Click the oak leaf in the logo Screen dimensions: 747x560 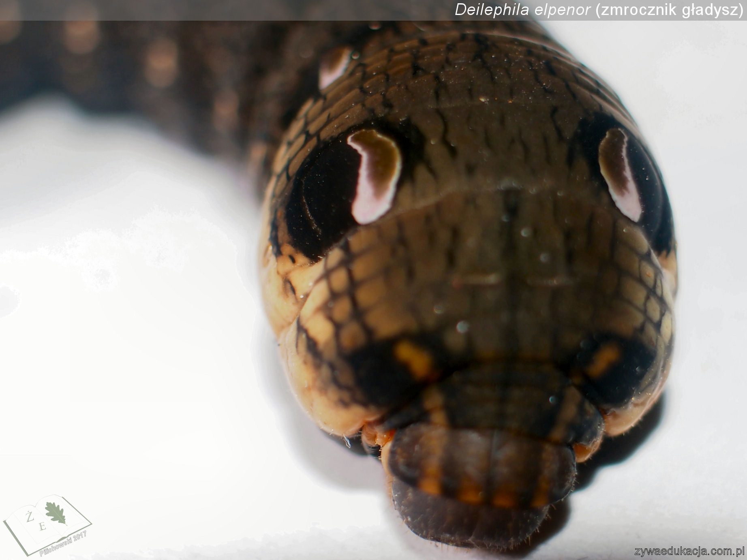[56, 513]
